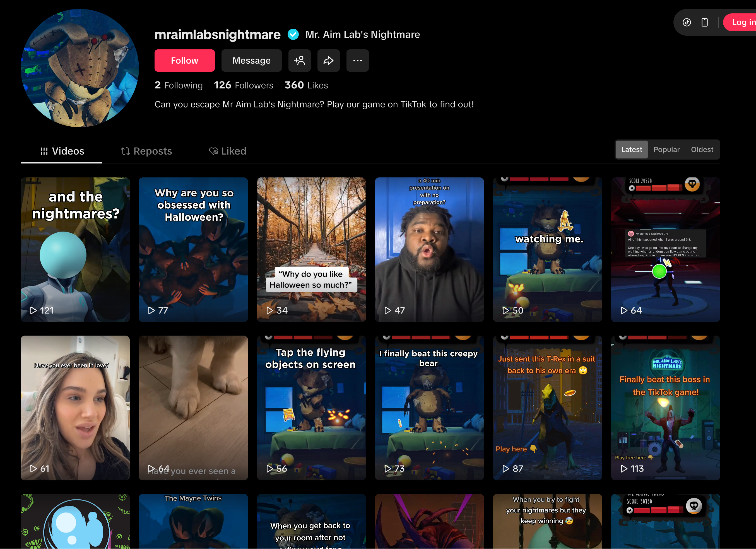Open 'Finally beat this boss' video

[x=666, y=408]
